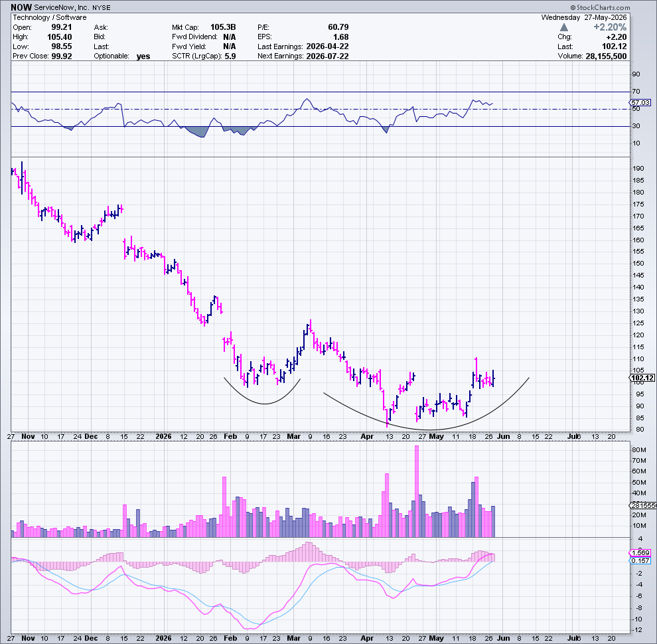Click the MACD signal tag 0.157
Screen dimensions: 657x644
[640, 560]
